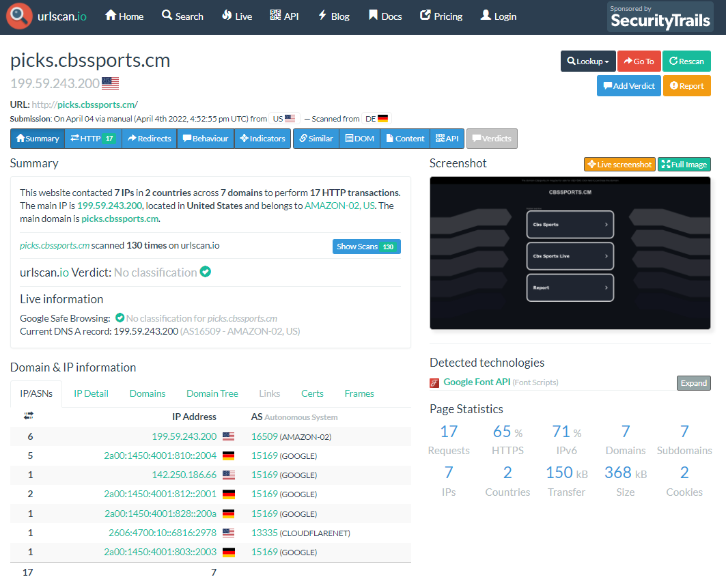Open the Links tab
The image size is (726, 588).
pyautogui.click(x=270, y=393)
